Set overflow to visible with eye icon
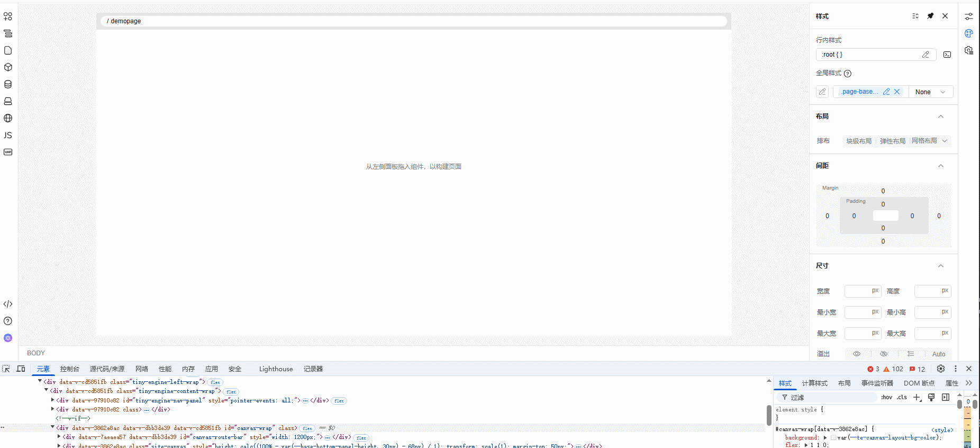The width and height of the screenshot is (980, 448). pos(857,354)
